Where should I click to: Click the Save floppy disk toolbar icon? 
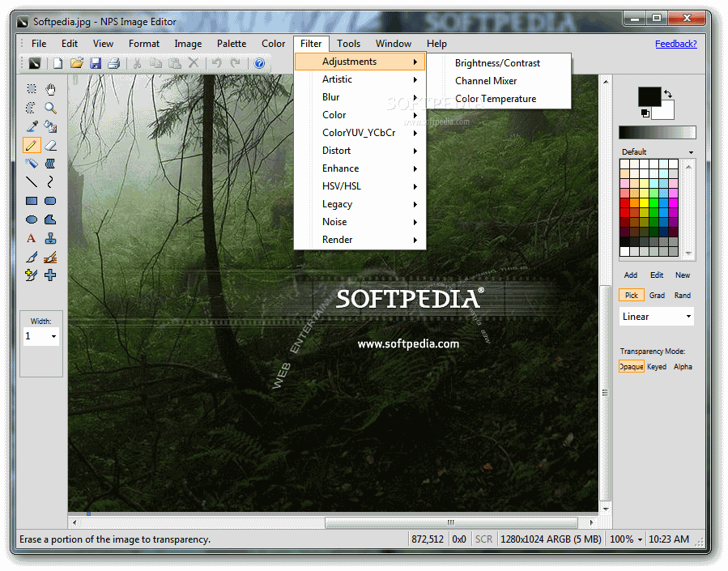tap(96, 63)
